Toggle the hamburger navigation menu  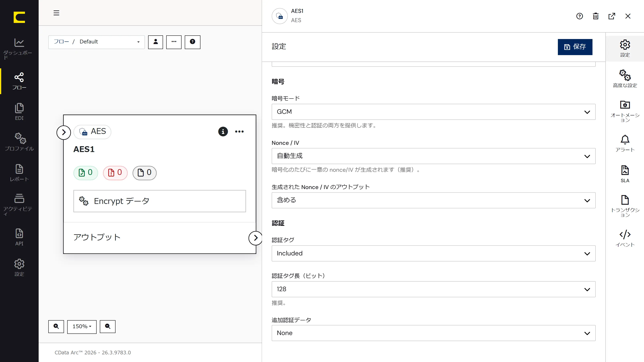[56, 13]
